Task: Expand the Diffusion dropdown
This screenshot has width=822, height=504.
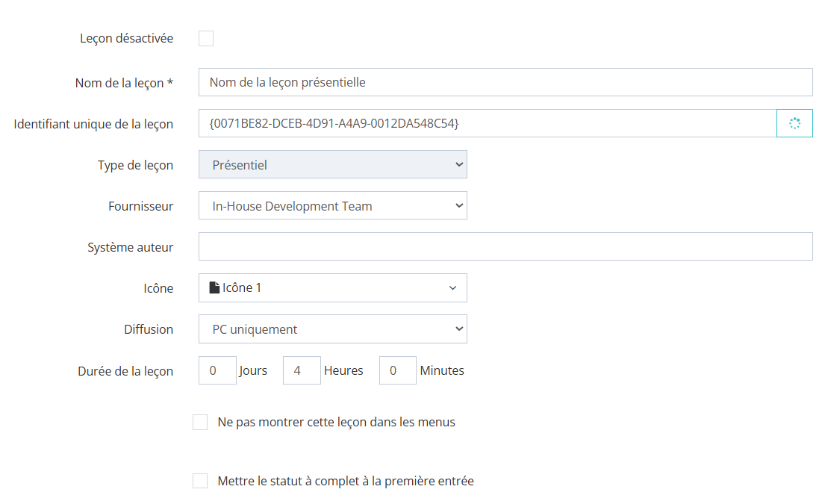Action: tap(332, 329)
